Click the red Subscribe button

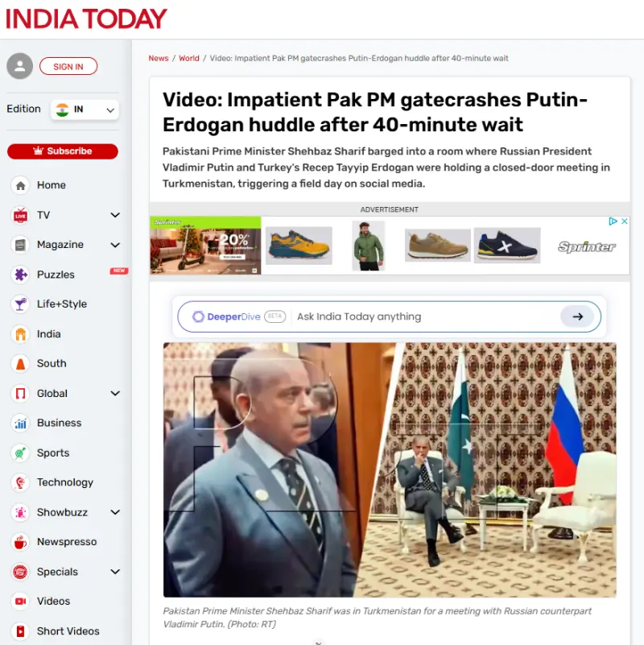(63, 151)
